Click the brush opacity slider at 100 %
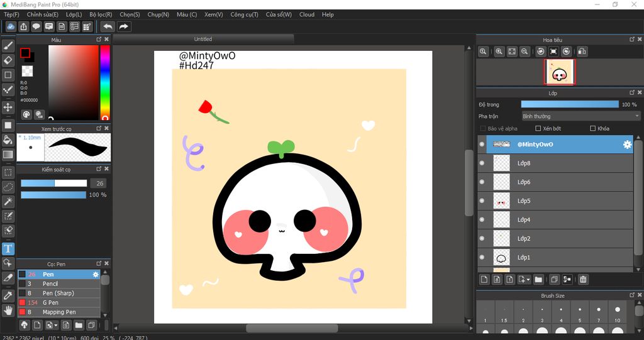Image resolution: width=644 pixels, height=340 pixels. [x=54, y=195]
